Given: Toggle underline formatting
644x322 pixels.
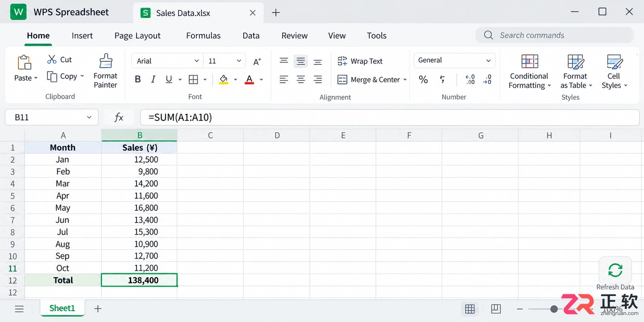Looking at the screenshot, I should pyautogui.click(x=169, y=80).
